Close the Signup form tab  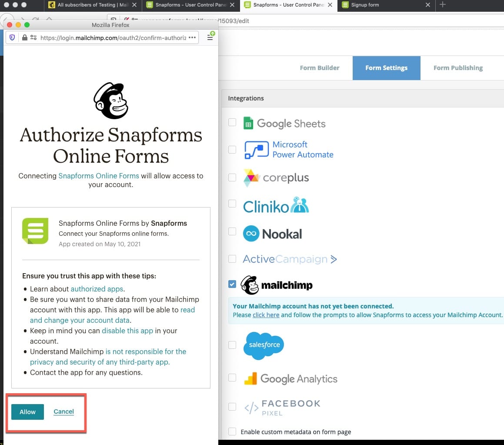point(428,5)
